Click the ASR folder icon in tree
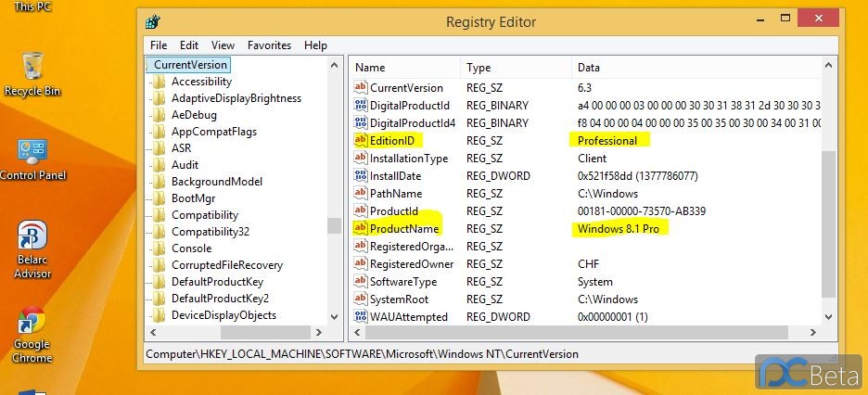Viewport: 868px width, 395px height. click(x=159, y=148)
